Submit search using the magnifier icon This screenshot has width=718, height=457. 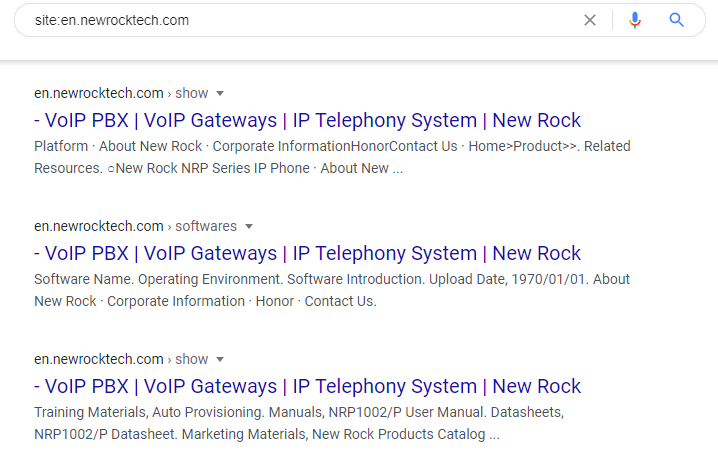click(677, 20)
